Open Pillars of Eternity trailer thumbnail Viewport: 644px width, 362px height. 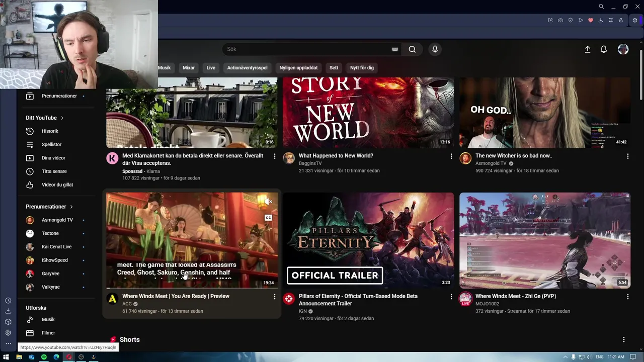(368, 240)
